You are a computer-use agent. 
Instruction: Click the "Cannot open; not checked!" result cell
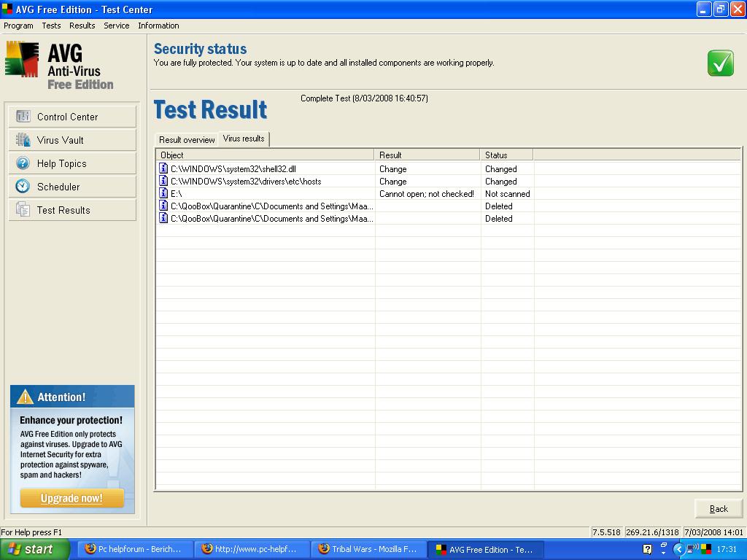pos(426,194)
